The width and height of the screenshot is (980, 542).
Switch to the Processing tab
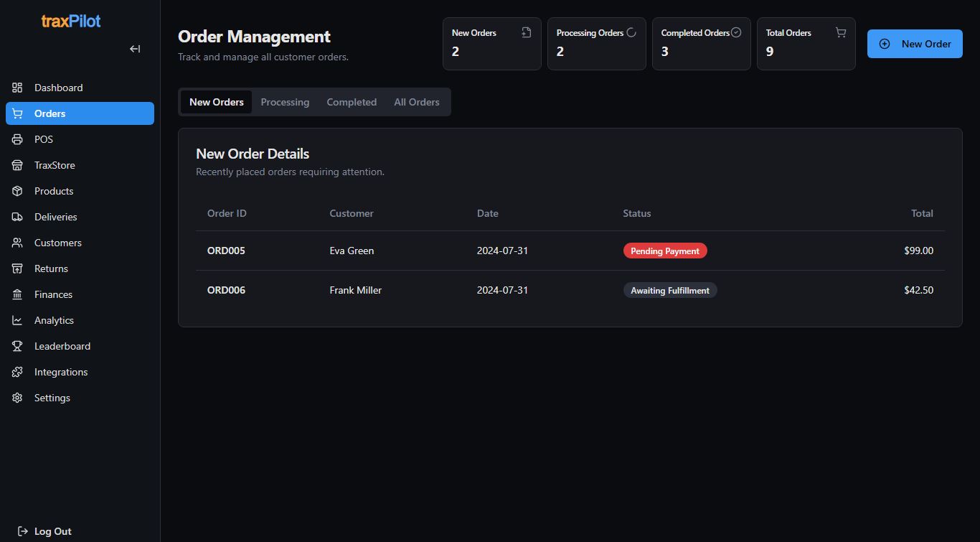[285, 102]
